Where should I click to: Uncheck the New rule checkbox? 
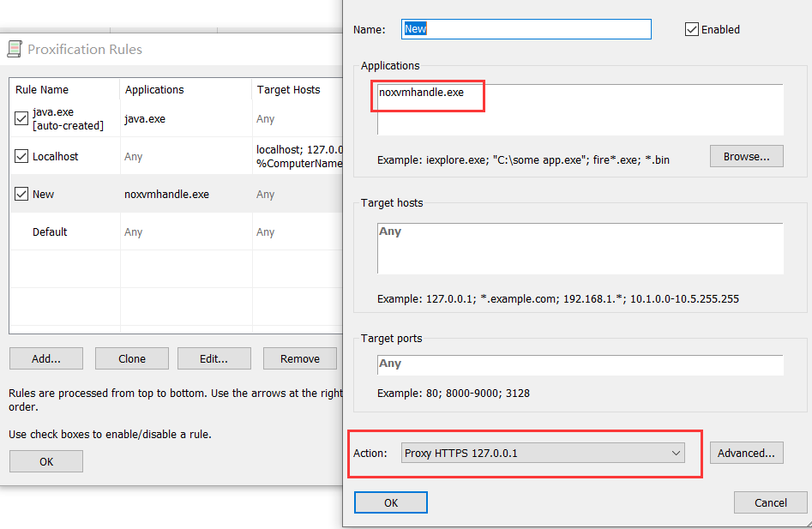click(21, 194)
